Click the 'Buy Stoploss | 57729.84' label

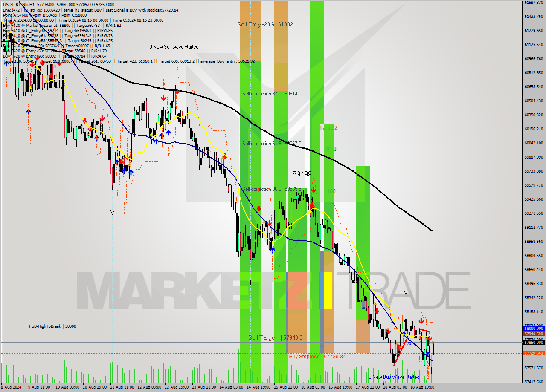coord(317,356)
